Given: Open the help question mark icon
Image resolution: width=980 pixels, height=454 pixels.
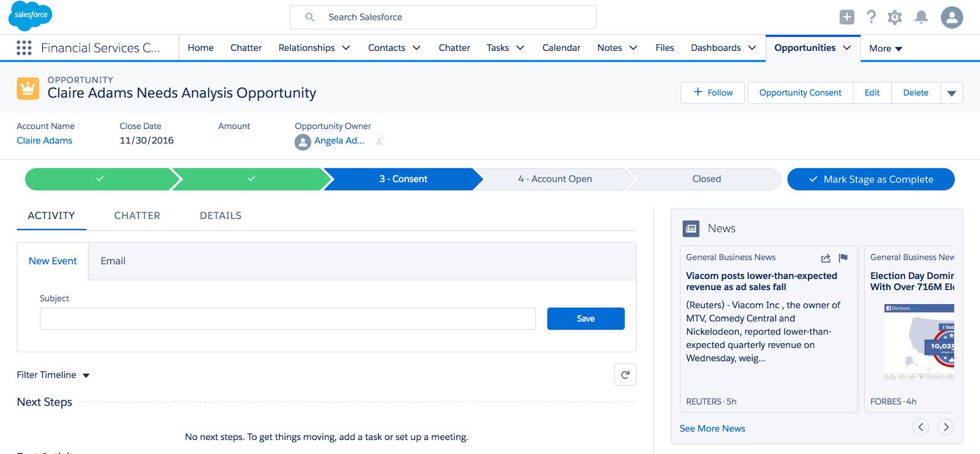Looking at the screenshot, I should (x=871, y=17).
